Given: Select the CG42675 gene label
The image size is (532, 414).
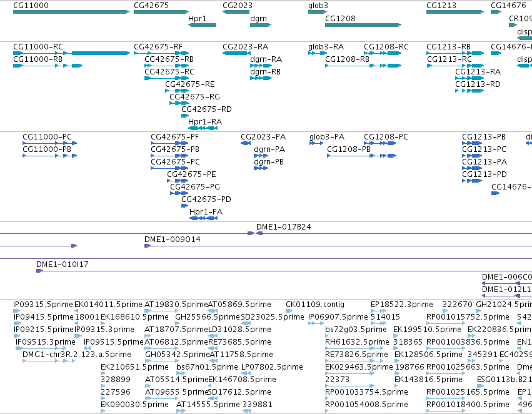Looking at the screenshot, I should (151, 6).
